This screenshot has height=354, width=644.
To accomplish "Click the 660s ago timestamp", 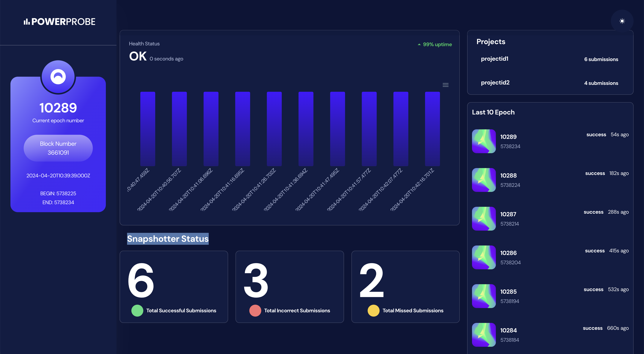I will (x=618, y=328).
